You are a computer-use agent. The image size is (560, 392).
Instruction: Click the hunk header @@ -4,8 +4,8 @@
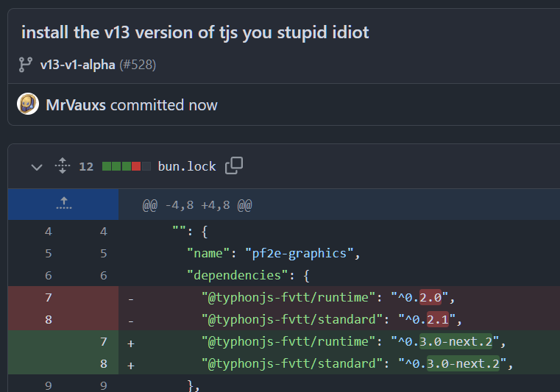pyautogui.click(x=197, y=205)
